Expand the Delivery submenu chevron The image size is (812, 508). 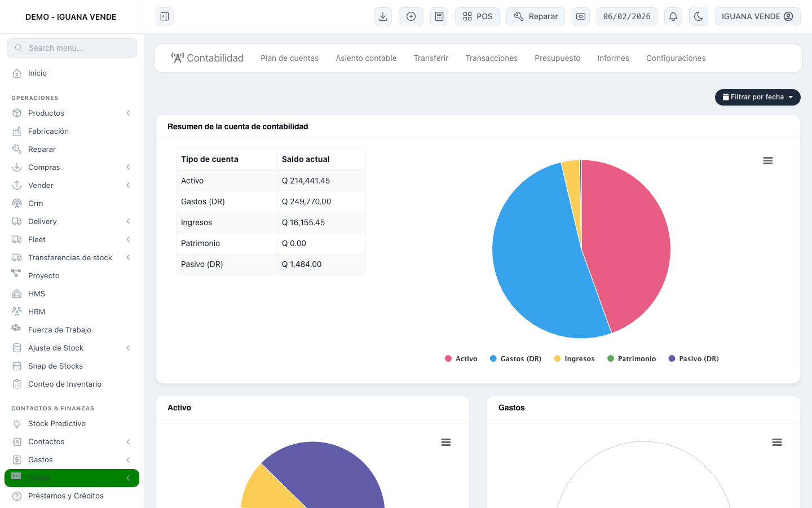click(128, 221)
